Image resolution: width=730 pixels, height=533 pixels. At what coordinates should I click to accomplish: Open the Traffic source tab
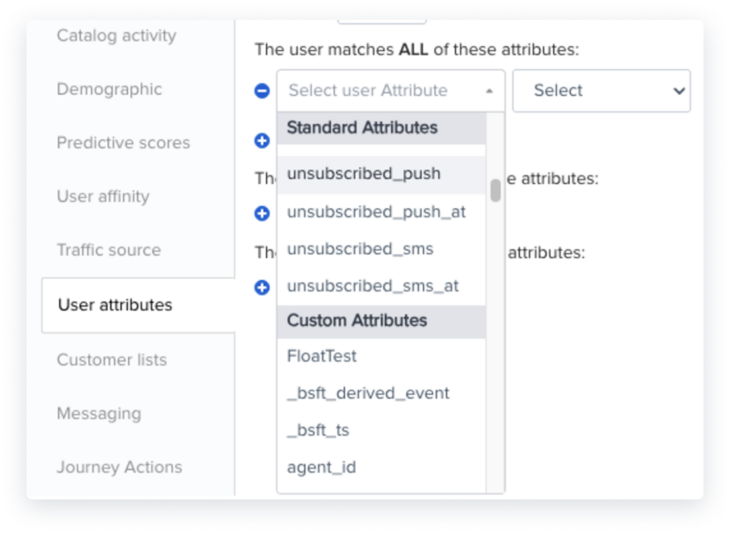(x=108, y=250)
